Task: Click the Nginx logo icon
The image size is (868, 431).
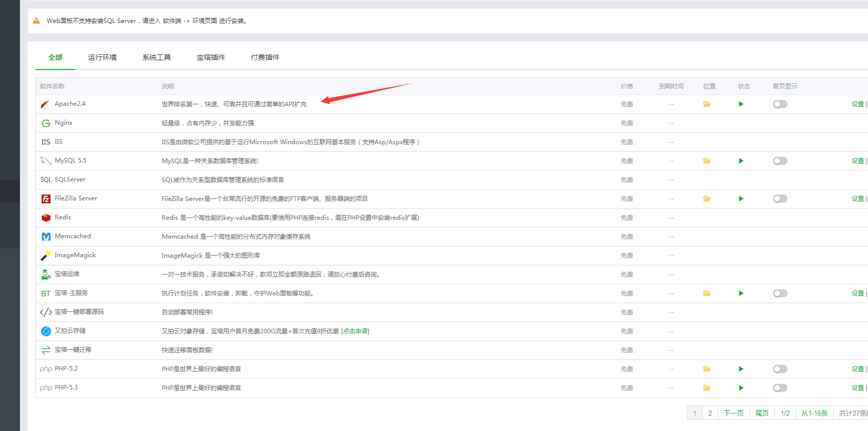Action: [x=46, y=123]
